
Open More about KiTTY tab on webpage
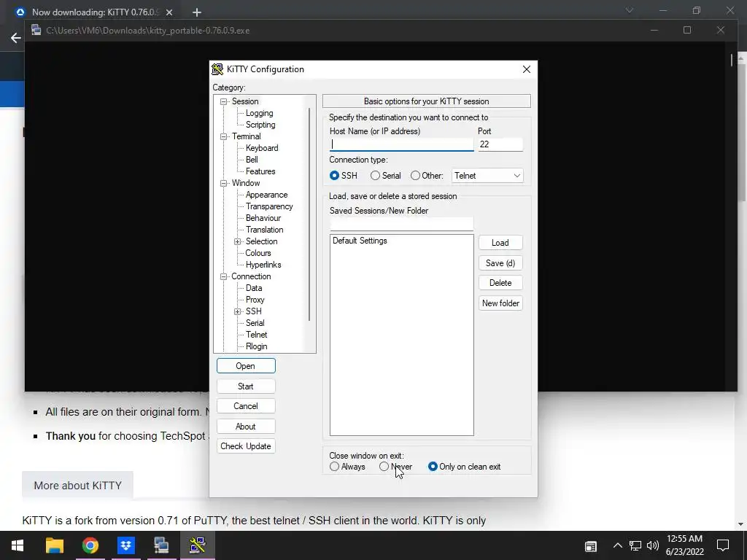tap(77, 485)
